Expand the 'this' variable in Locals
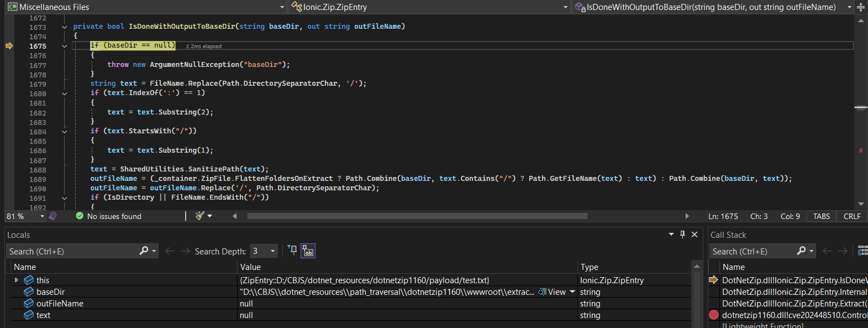This screenshot has width=868, height=328. pyautogui.click(x=17, y=280)
